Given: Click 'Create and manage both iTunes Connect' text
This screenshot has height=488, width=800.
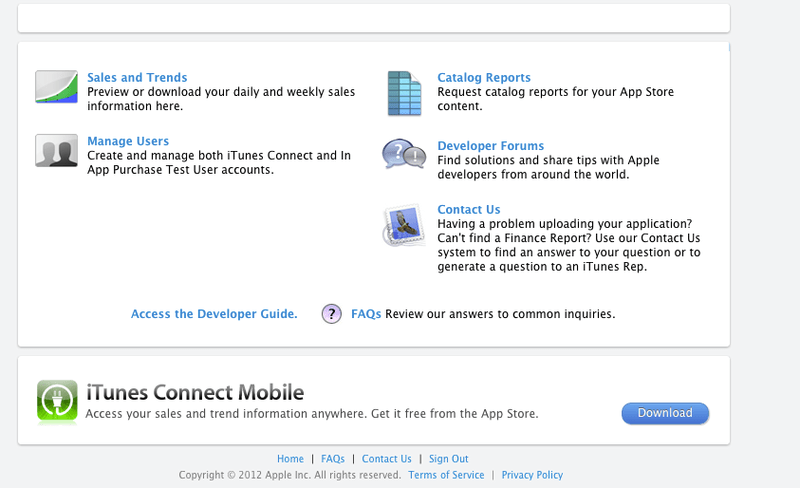Looking at the screenshot, I should 219,163.
